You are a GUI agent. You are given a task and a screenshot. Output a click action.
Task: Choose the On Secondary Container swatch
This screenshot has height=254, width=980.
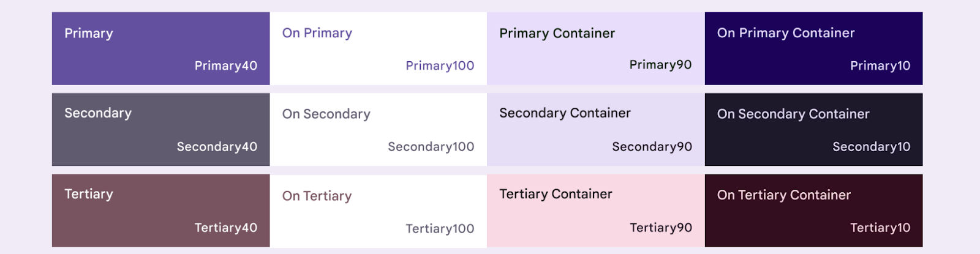pyautogui.click(x=813, y=129)
